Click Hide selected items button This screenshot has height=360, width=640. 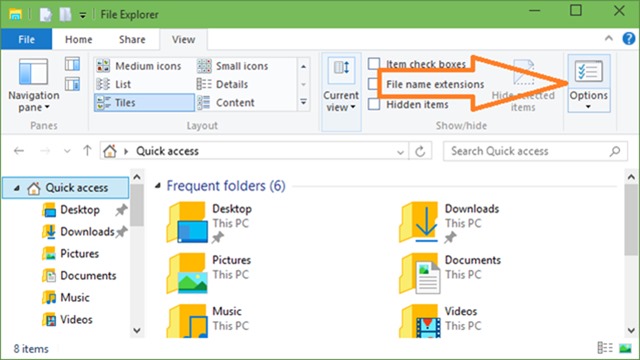pyautogui.click(x=523, y=86)
